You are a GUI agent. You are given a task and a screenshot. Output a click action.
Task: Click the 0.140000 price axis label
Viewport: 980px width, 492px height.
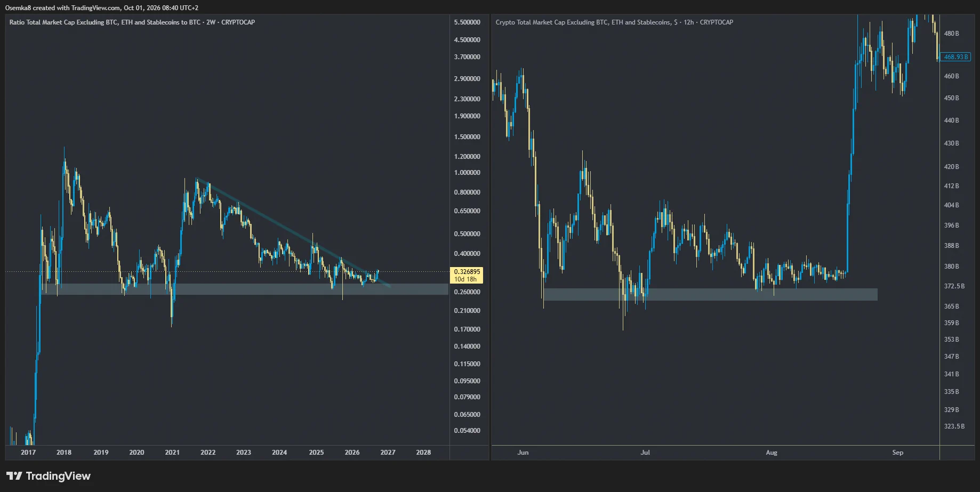[467, 346]
